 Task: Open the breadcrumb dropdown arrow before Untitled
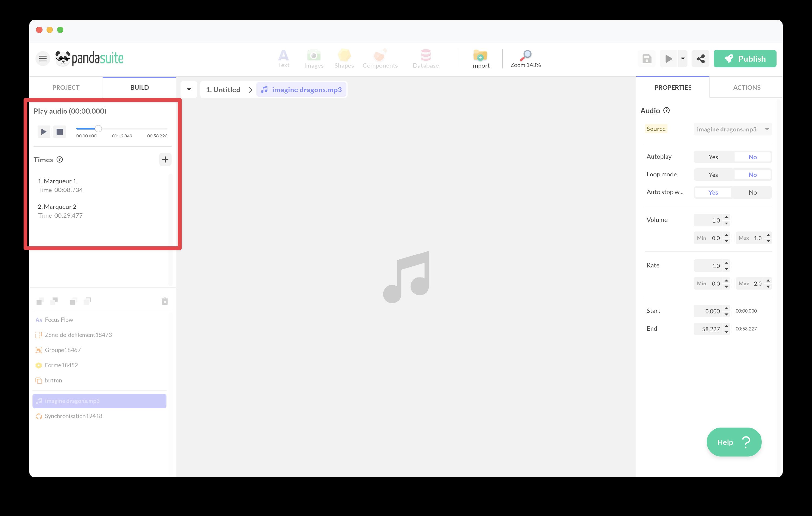pos(189,90)
